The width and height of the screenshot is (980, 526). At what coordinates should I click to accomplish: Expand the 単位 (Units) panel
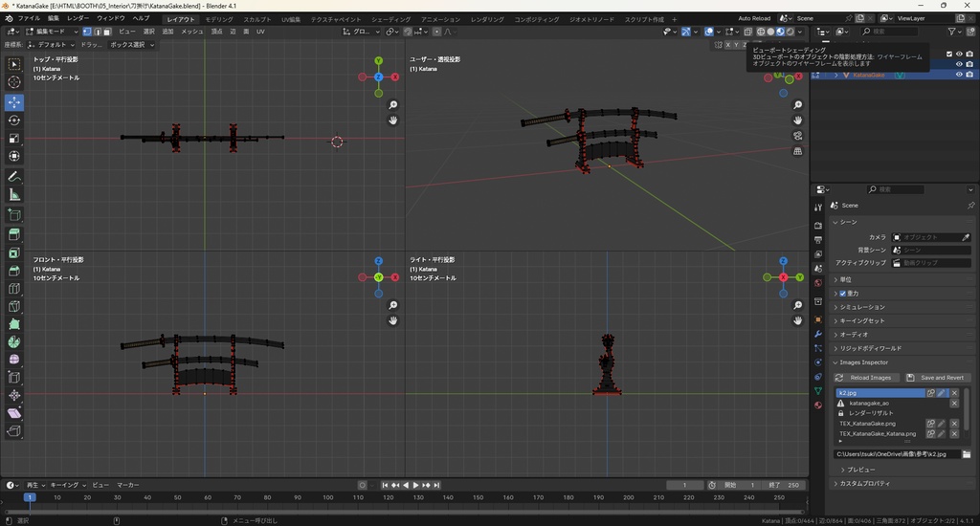(846, 279)
